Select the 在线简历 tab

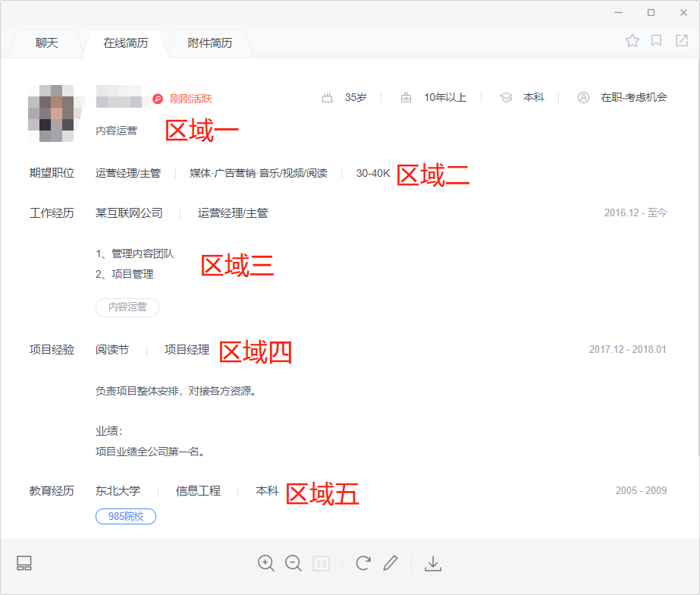[126, 43]
